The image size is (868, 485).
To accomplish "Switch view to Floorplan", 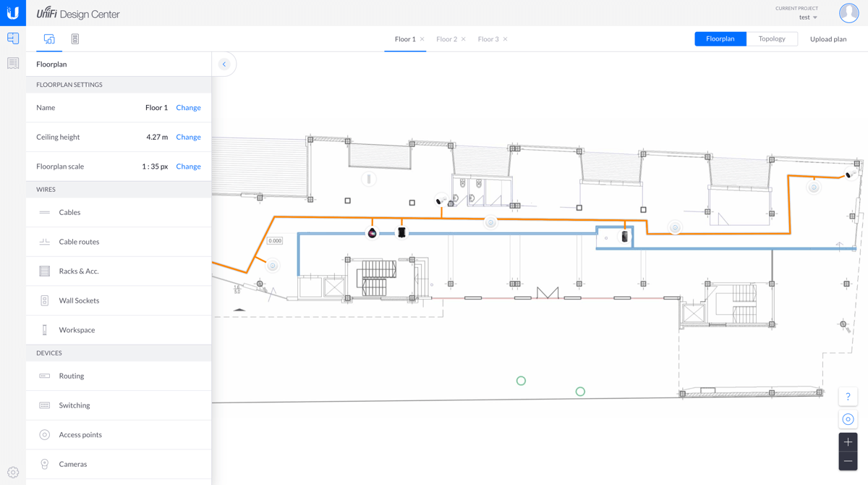I will click(x=720, y=39).
